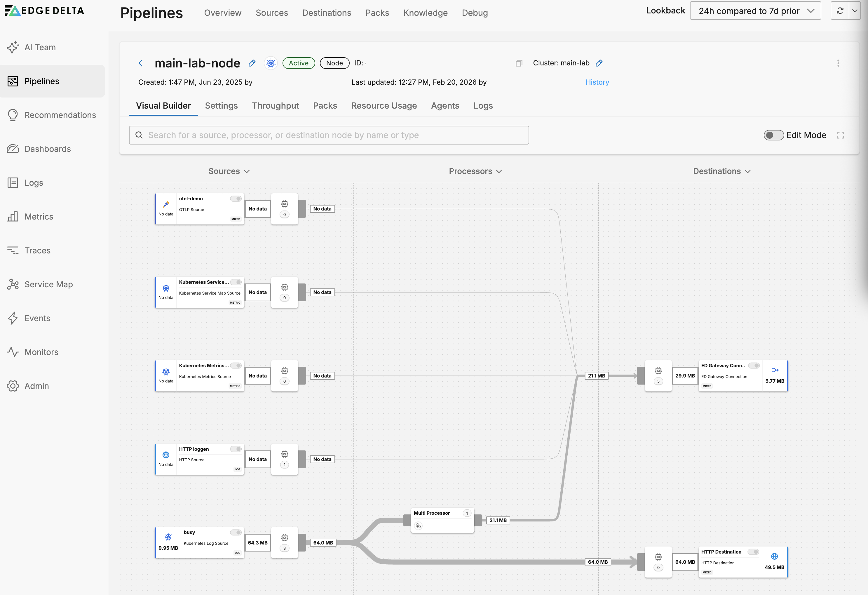868x595 pixels.
Task: Click the refresh icon near Lookback
Action: pos(840,11)
